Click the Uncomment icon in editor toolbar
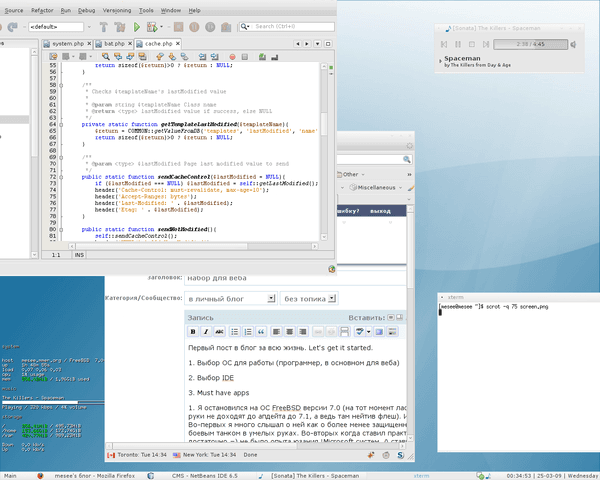 274,57
